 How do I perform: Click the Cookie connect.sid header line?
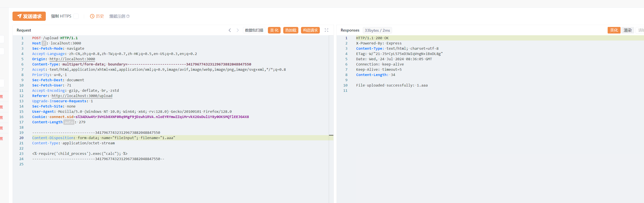[x=140, y=117]
